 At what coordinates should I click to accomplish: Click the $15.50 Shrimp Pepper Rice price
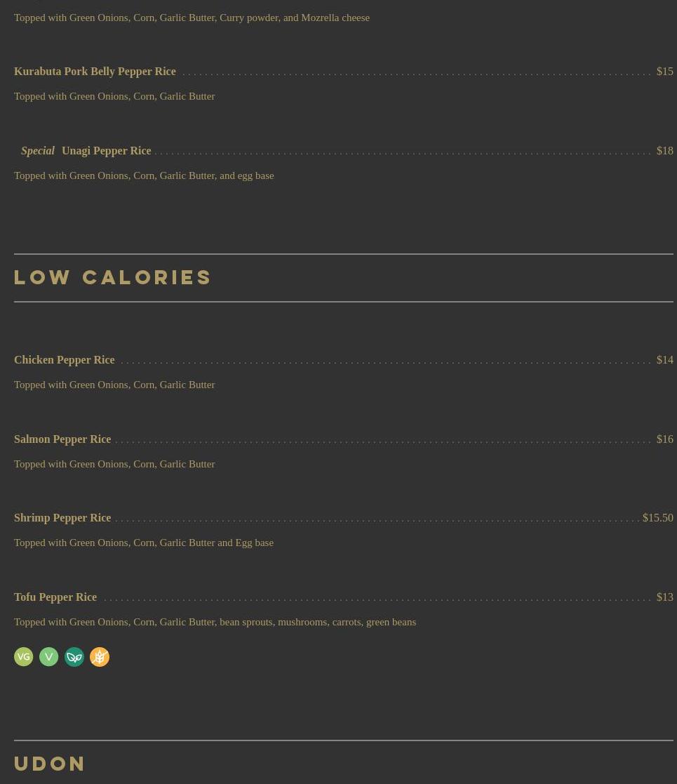(657, 518)
